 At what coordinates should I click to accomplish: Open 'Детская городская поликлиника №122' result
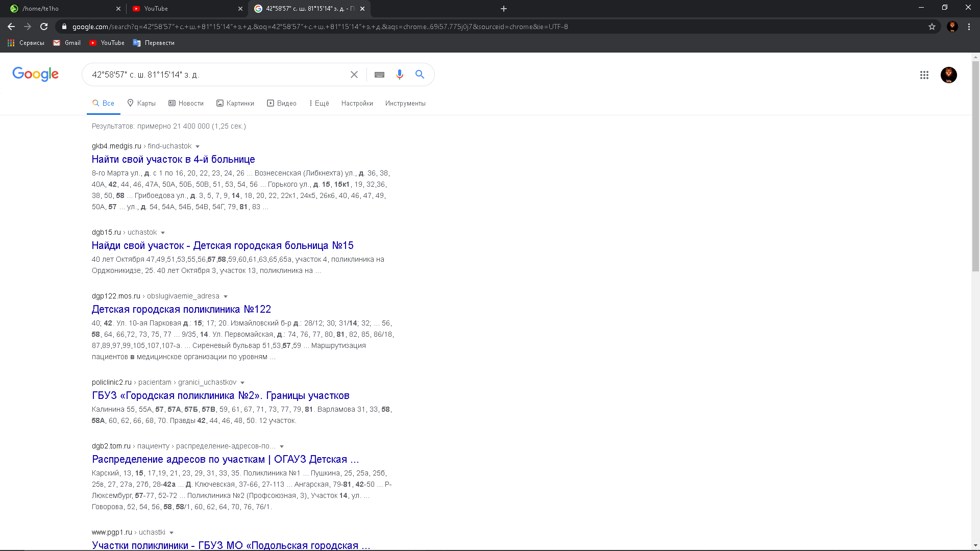(x=181, y=309)
